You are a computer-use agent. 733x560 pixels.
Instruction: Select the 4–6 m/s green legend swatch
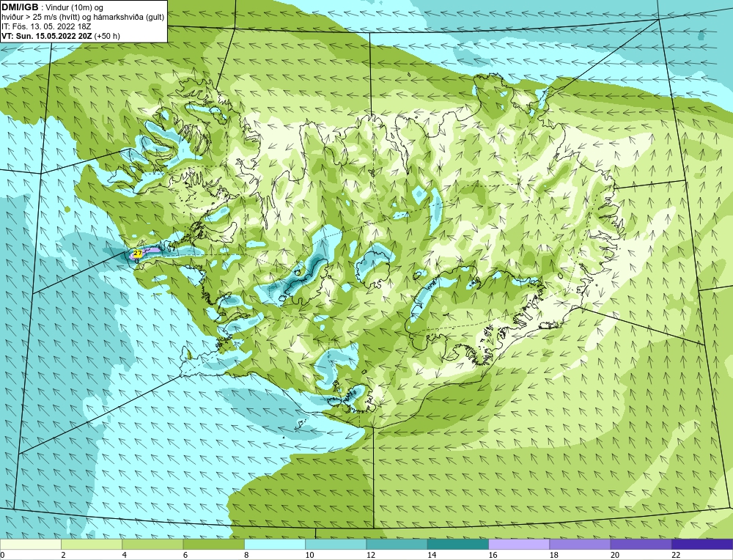point(153,544)
